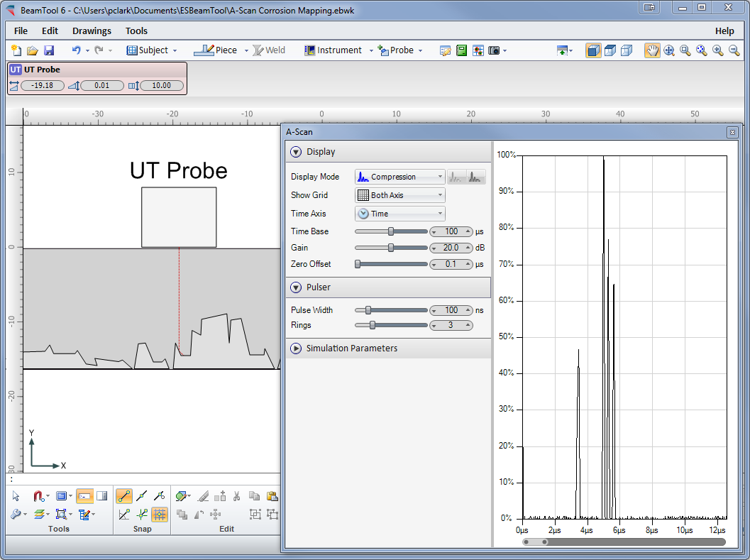750x560 pixels.
Task: Expand the Simulation Parameters section
Action: coord(296,348)
